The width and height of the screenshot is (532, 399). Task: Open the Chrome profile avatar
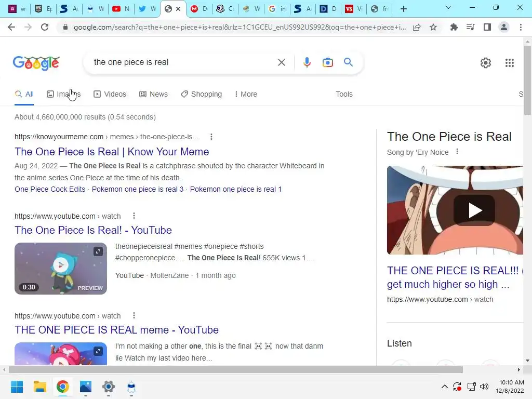tap(504, 27)
